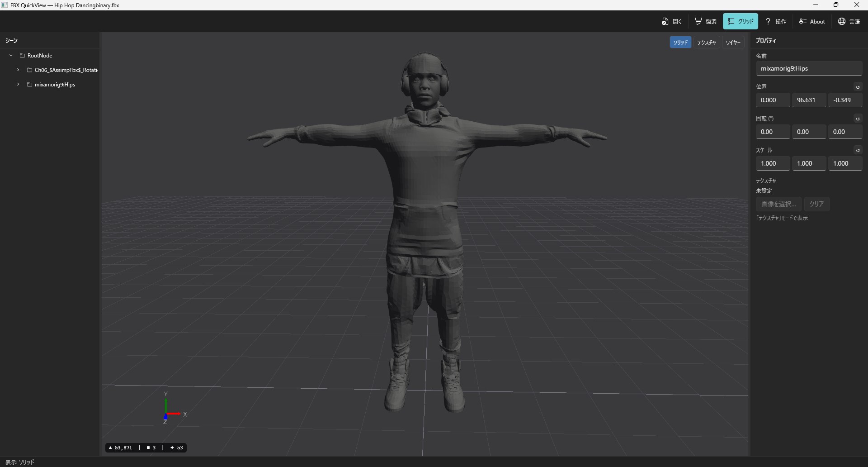Select RootNode in the scene tree
This screenshot has height=467, width=868.
point(40,55)
